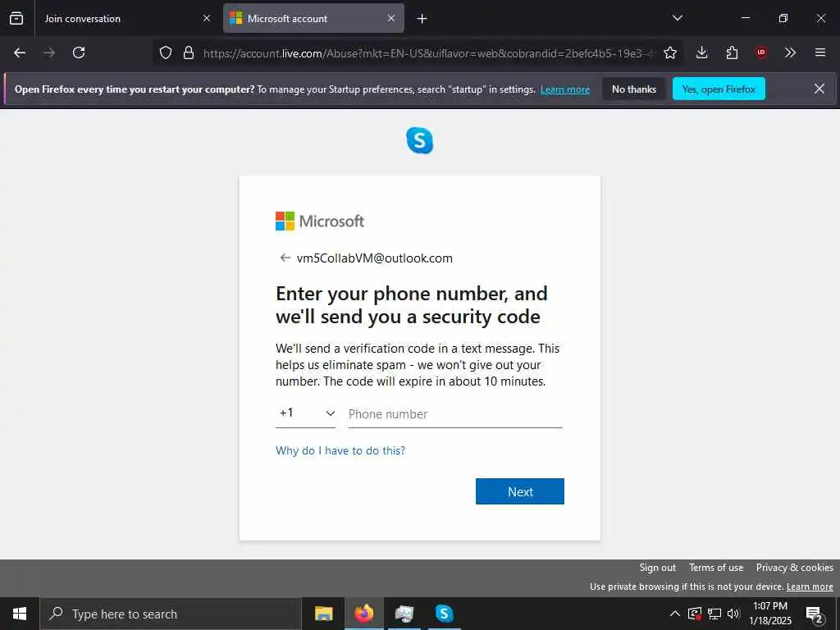
Task: Open taskbar clock showing 1:07 PM
Action: [769, 614]
